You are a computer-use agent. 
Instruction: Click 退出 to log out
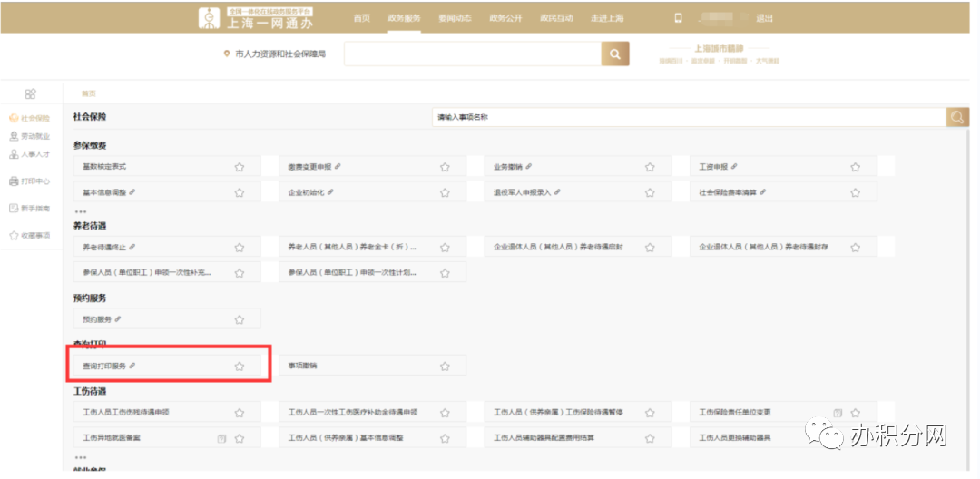(x=764, y=18)
